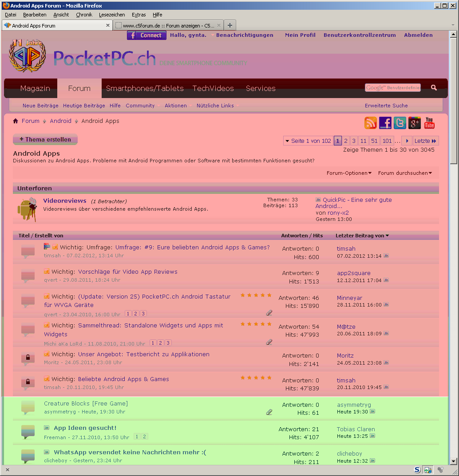This screenshot has width=459, height=476.
Task: Click the home icon in breadcrumb
Action: (x=16, y=121)
